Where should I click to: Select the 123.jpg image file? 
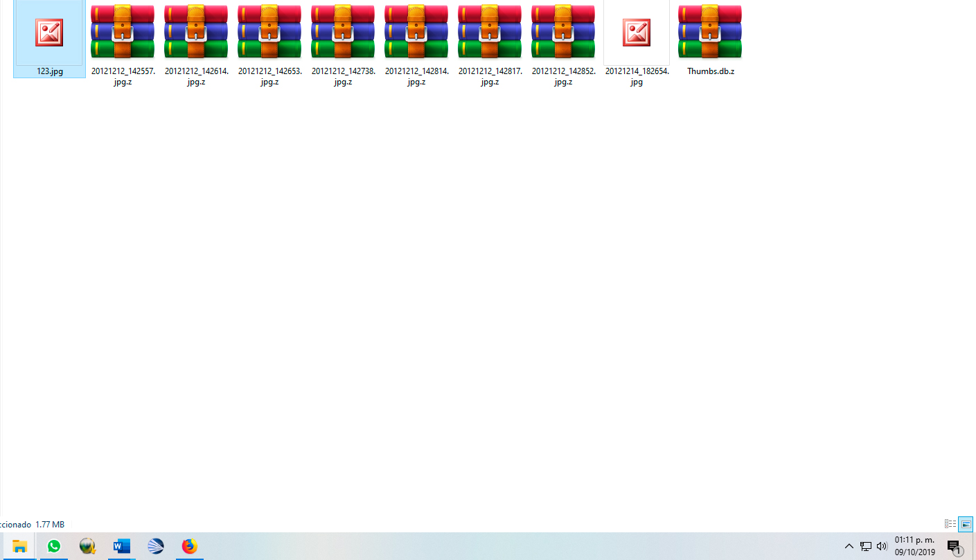pos(49,33)
